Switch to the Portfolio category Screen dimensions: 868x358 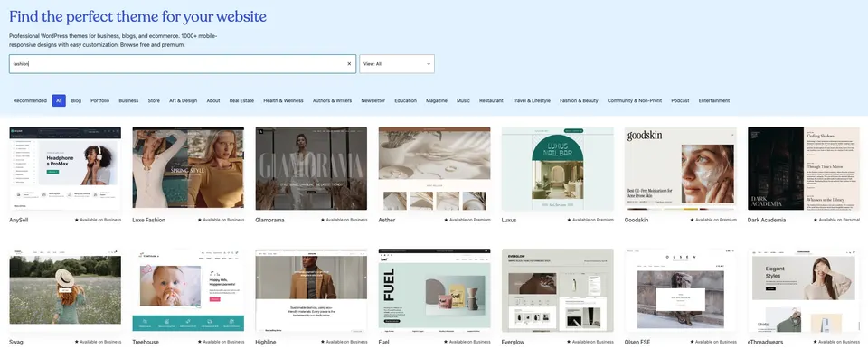(100, 100)
